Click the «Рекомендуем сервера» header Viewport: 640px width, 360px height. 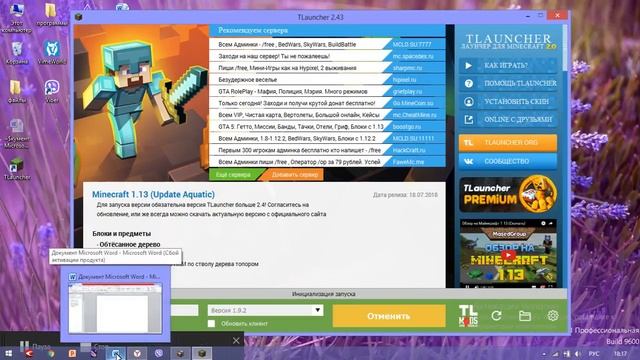pyautogui.click(x=253, y=31)
